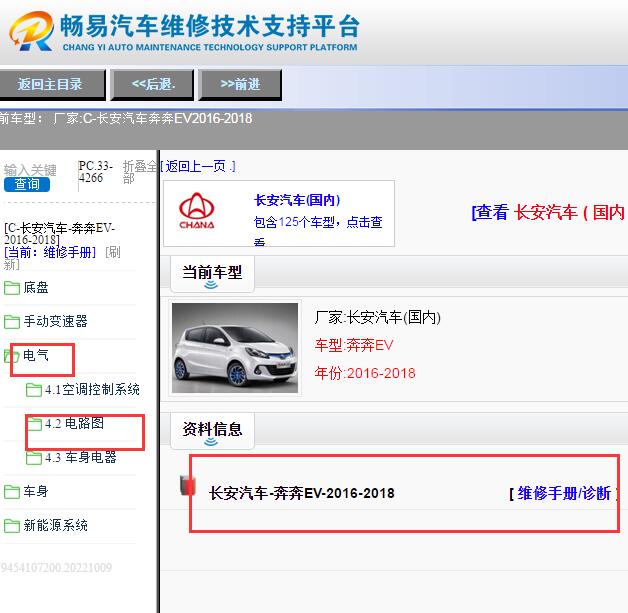Open 长安汽车-奔奔EV-2016-2018 document entry
628x613 pixels.
pyautogui.click(x=302, y=493)
